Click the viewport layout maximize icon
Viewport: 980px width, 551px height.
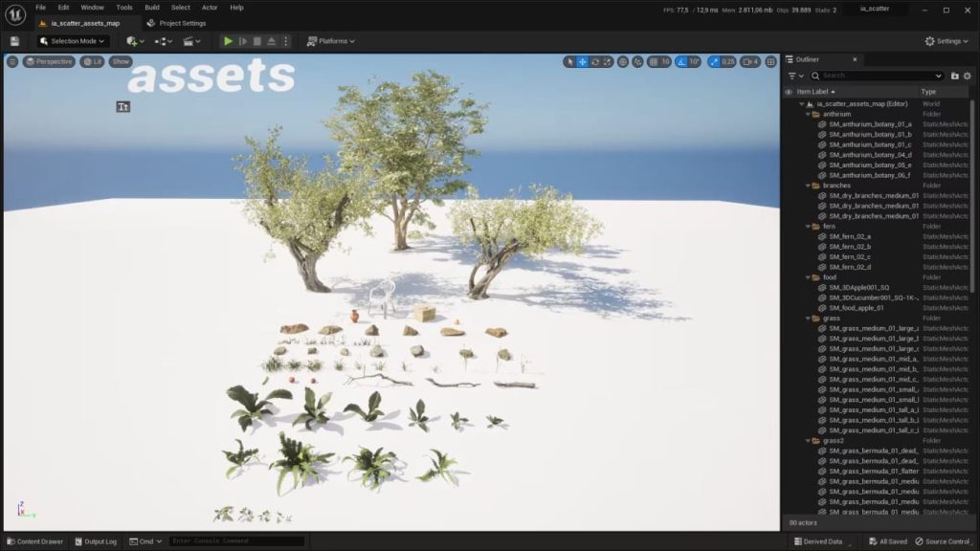[x=771, y=61]
